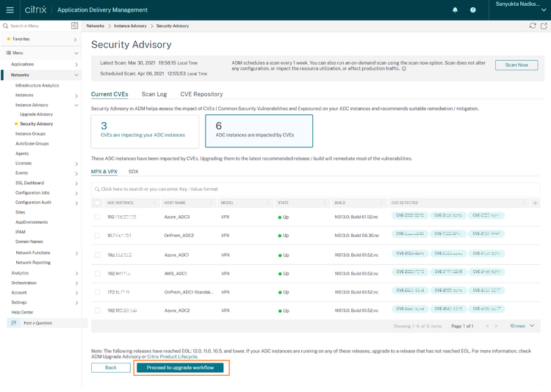The image size is (551, 392).
Task: Expand the SSL Dashboard submenu
Action: [x=76, y=184]
